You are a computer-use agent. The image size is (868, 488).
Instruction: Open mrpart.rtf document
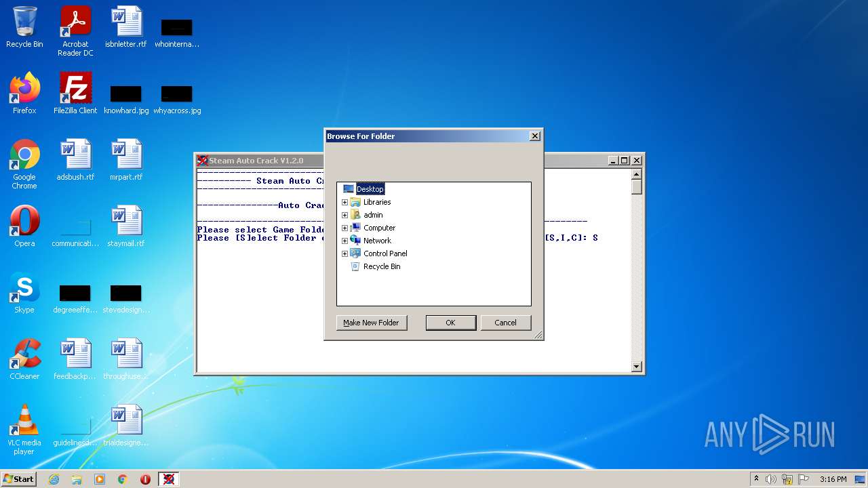[x=126, y=160]
